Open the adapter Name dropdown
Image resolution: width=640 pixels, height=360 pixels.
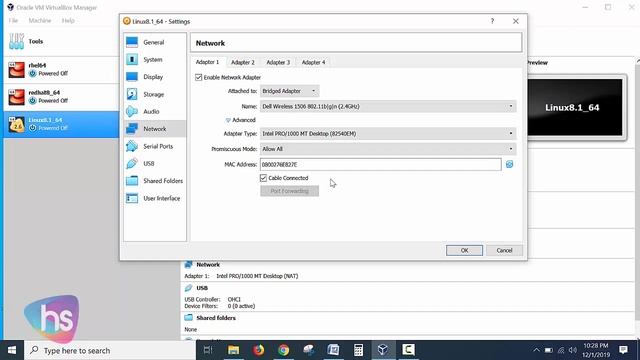pyautogui.click(x=388, y=107)
